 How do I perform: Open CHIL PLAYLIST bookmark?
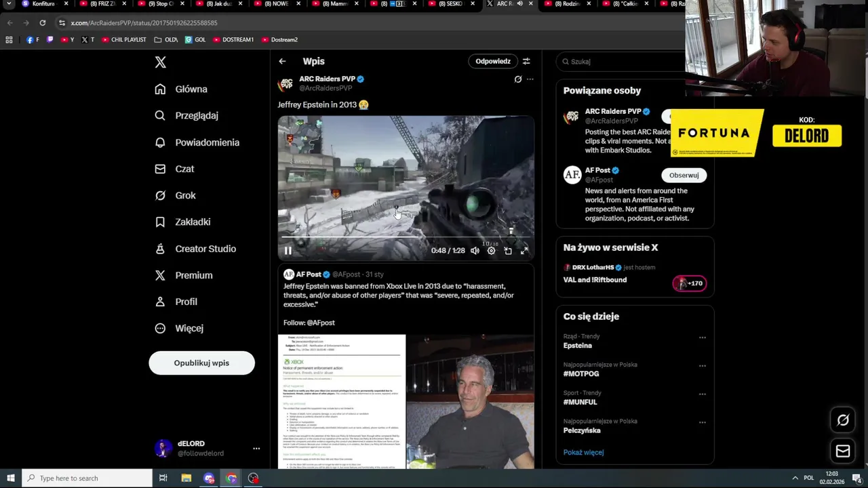[x=123, y=40]
